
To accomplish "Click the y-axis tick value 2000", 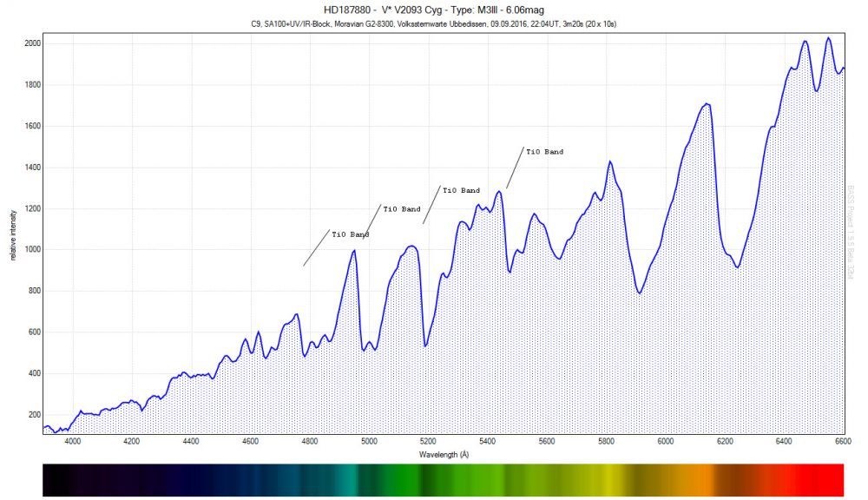I will pyautogui.click(x=32, y=43).
